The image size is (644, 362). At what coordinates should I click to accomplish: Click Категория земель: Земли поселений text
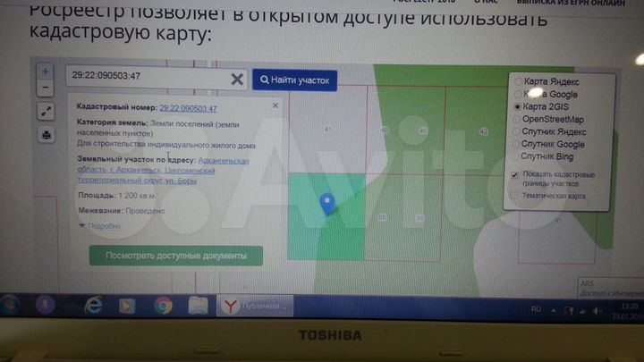(157, 129)
